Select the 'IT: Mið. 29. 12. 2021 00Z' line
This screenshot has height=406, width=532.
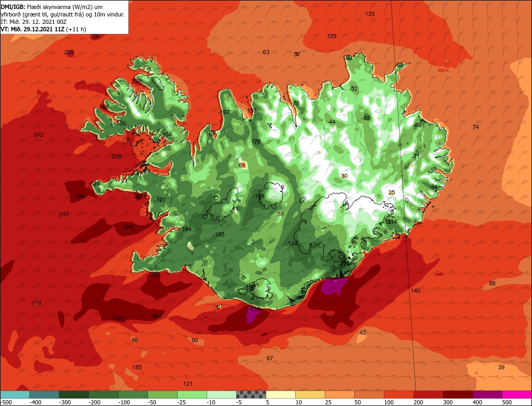click(x=34, y=22)
